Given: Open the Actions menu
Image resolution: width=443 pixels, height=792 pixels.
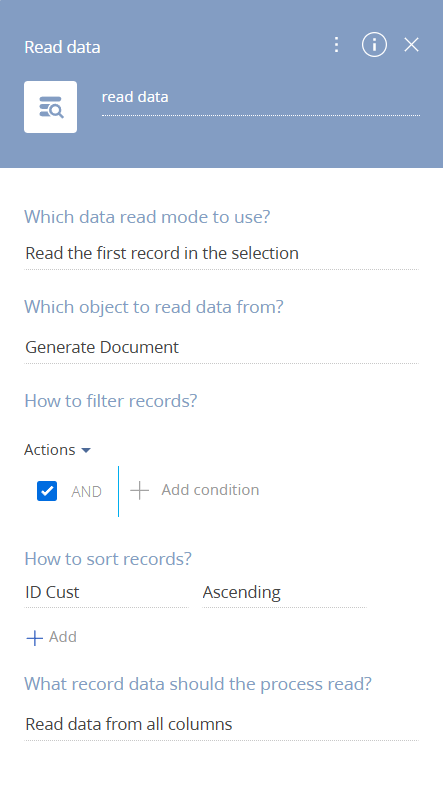Looking at the screenshot, I should pyautogui.click(x=50, y=450).
